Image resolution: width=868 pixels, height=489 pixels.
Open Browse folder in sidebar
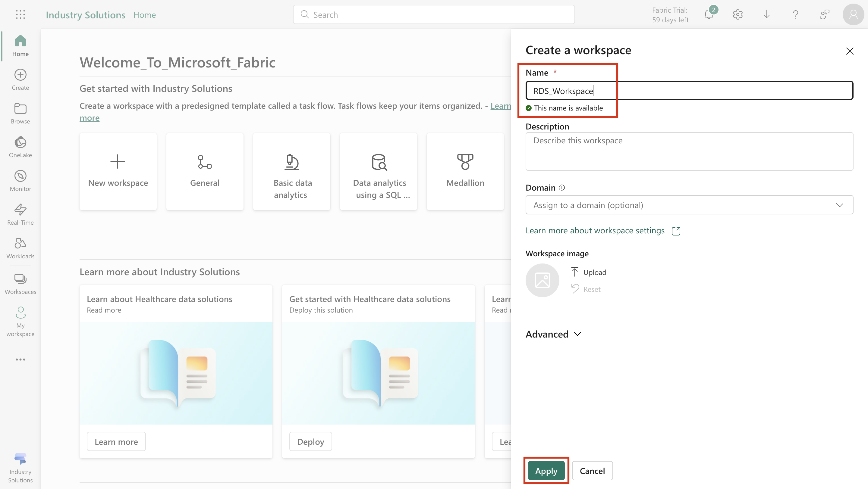coord(20,114)
